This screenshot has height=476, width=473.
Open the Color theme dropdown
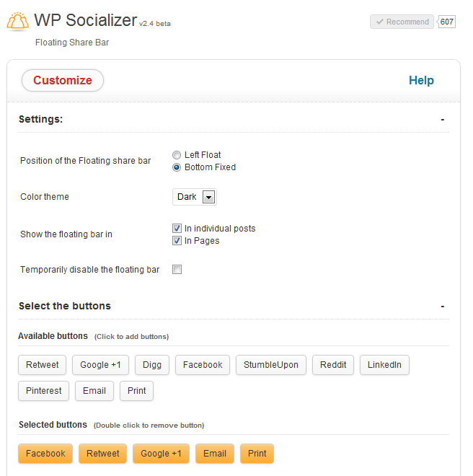click(x=195, y=197)
